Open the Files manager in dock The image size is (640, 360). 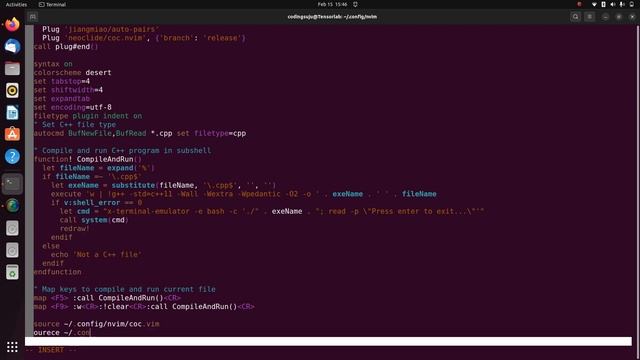(12, 69)
